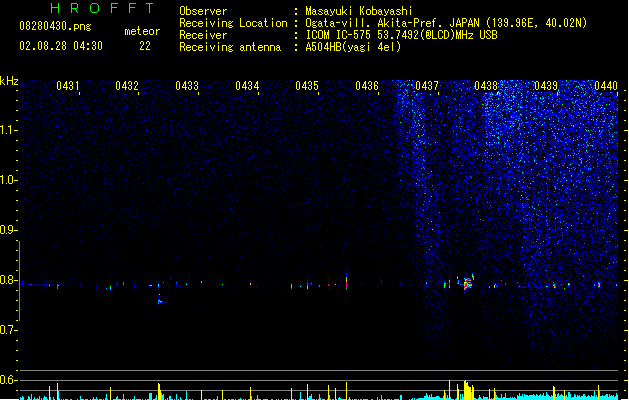Click the 0431 time marker
The image size is (629, 400).
pos(67,86)
